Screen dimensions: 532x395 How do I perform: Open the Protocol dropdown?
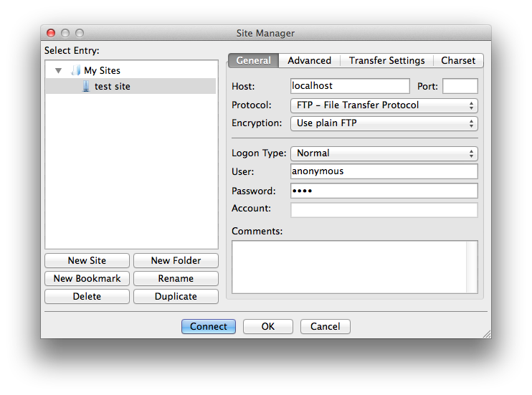(x=384, y=105)
